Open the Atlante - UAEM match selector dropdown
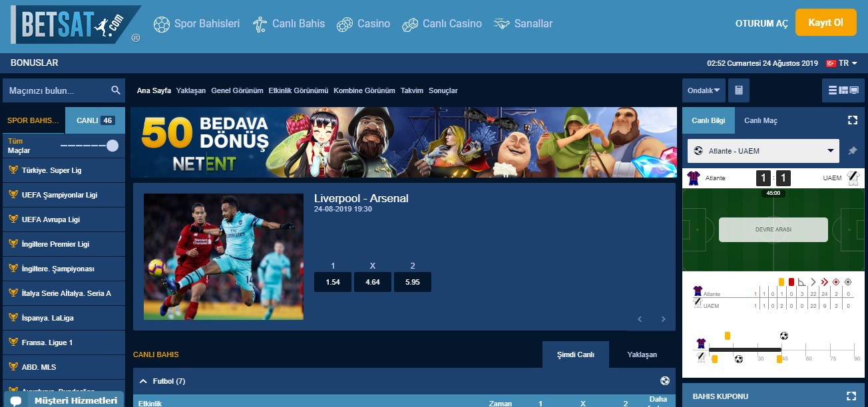868x407 pixels. [x=763, y=151]
